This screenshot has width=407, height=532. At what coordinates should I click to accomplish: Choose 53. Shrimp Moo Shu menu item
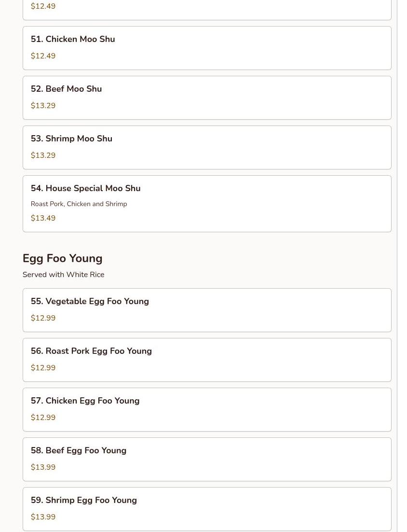tap(207, 148)
